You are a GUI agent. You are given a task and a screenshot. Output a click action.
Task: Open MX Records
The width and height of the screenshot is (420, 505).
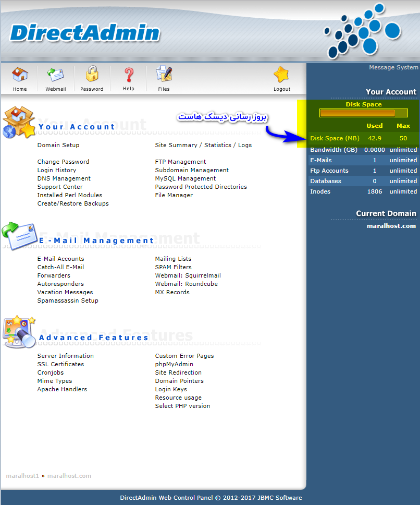coord(172,292)
